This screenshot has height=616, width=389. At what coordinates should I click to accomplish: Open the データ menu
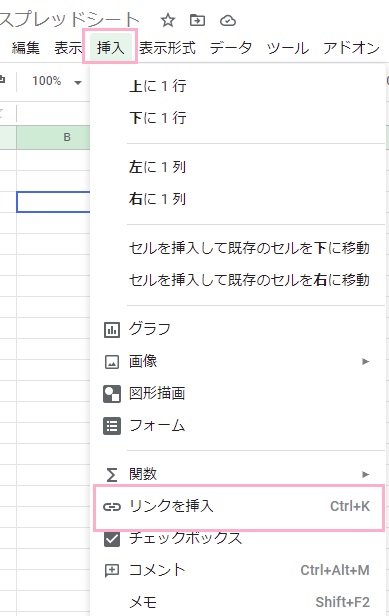pyautogui.click(x=231, y=48)
